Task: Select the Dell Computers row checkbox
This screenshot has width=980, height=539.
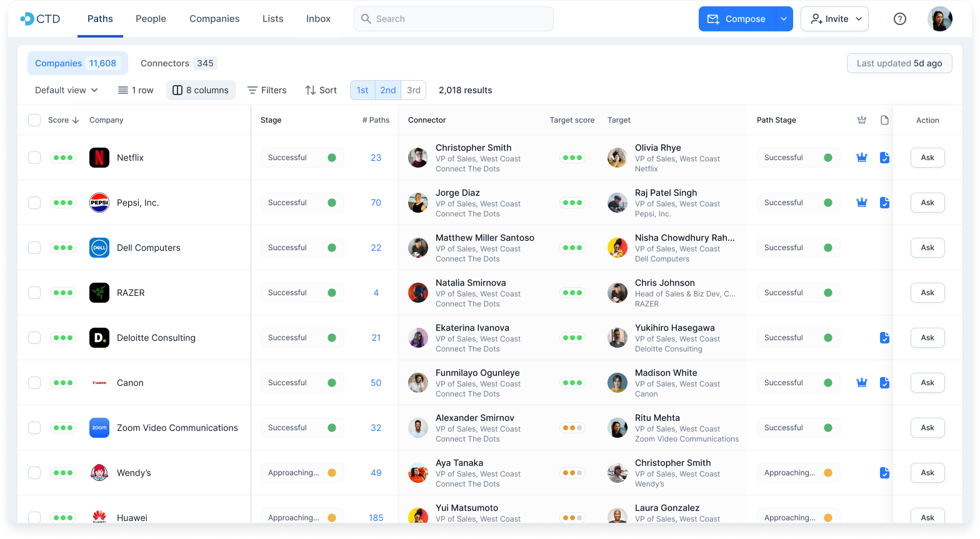Action: [x=34, y=248]
